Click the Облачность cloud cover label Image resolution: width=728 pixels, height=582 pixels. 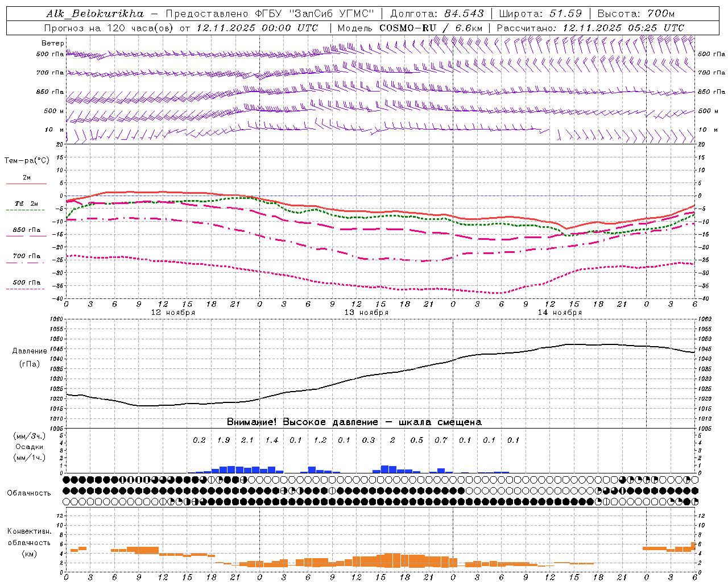(x=29, y=493)
